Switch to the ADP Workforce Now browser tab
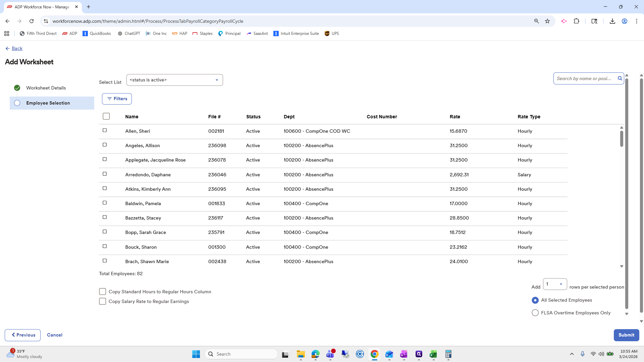Screen dimensions: 644x362 click(x=42, y=7)
